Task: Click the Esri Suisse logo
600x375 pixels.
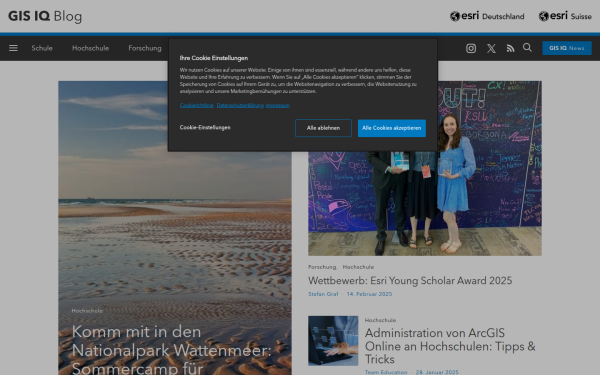Action: [565, 16]
